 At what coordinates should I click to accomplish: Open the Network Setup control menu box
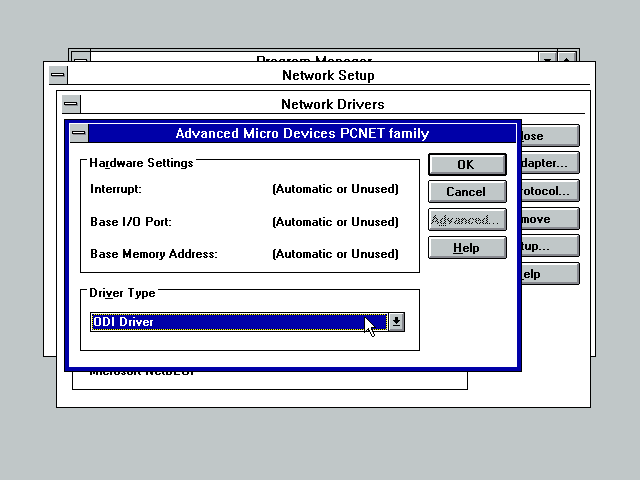(58, 75)
